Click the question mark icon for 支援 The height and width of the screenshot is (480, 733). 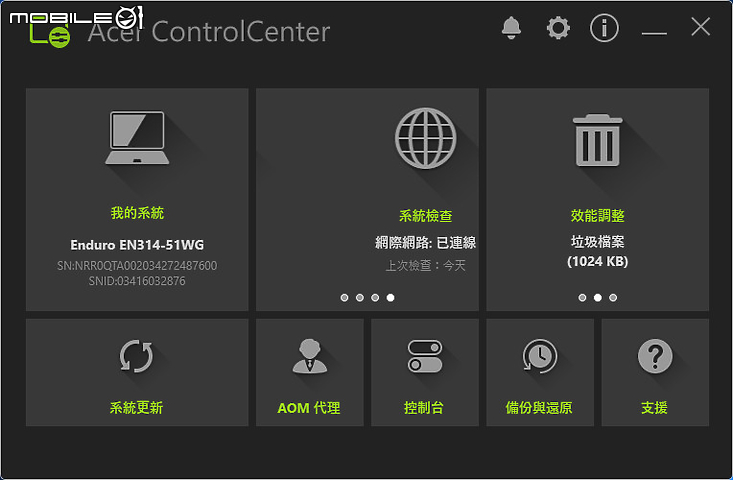pyautogui.click(x=655, y=356)
